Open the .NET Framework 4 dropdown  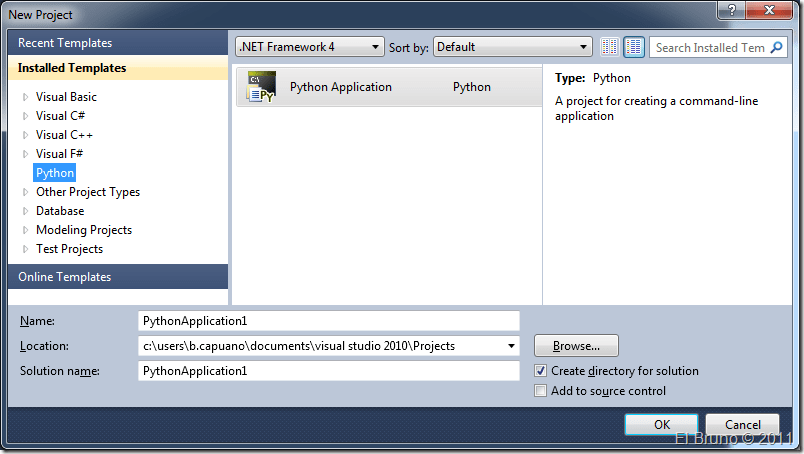click(x=309, y=47)
